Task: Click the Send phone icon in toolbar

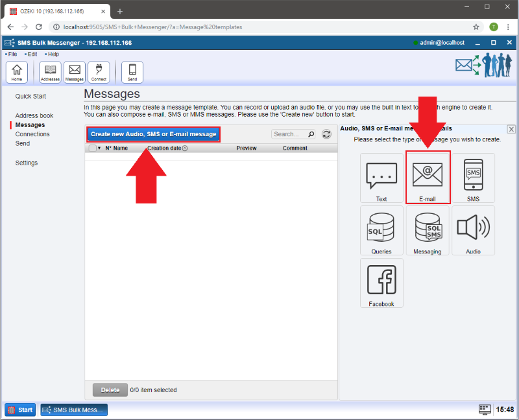Action: (132, 72)
